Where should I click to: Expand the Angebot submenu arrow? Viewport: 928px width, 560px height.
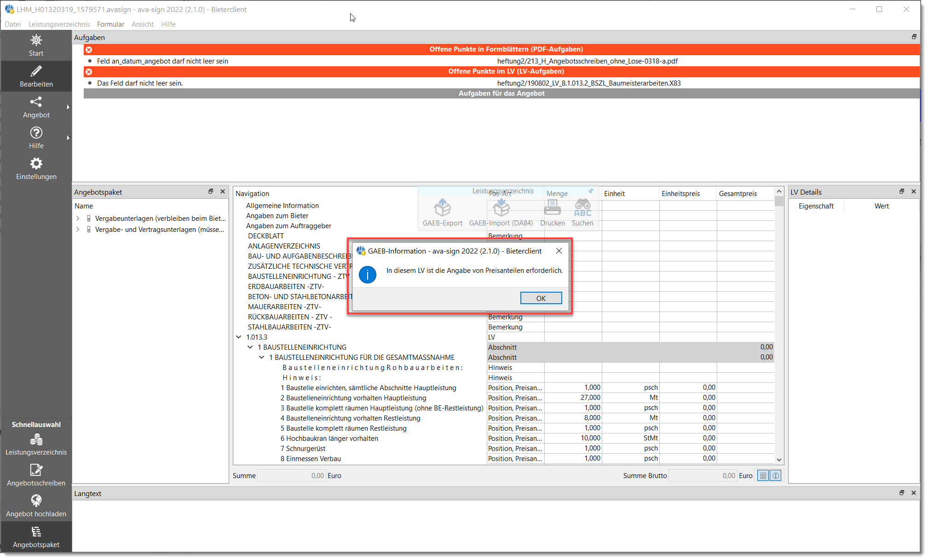68,107
